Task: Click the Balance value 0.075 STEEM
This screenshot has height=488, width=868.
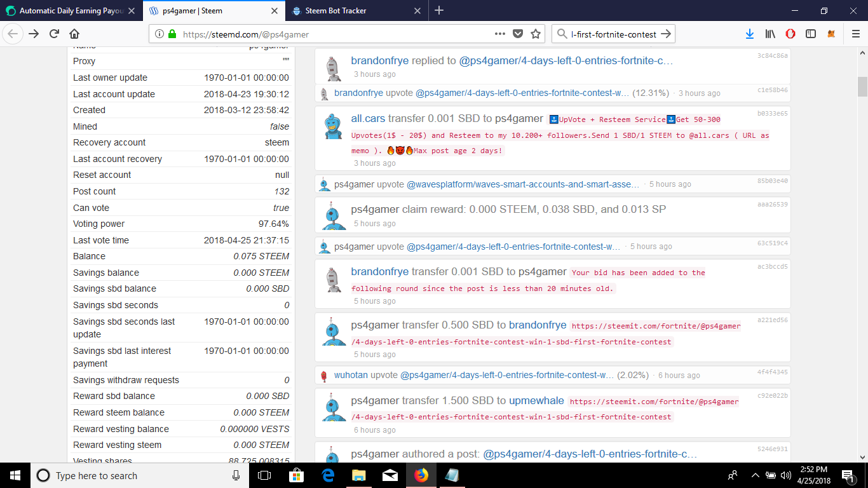Action: [x=261, y=256]
